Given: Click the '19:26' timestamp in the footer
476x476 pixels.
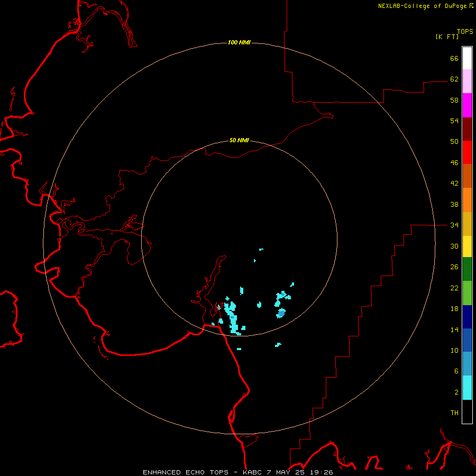Looking at the screenshot, I should tap(321, 472).
